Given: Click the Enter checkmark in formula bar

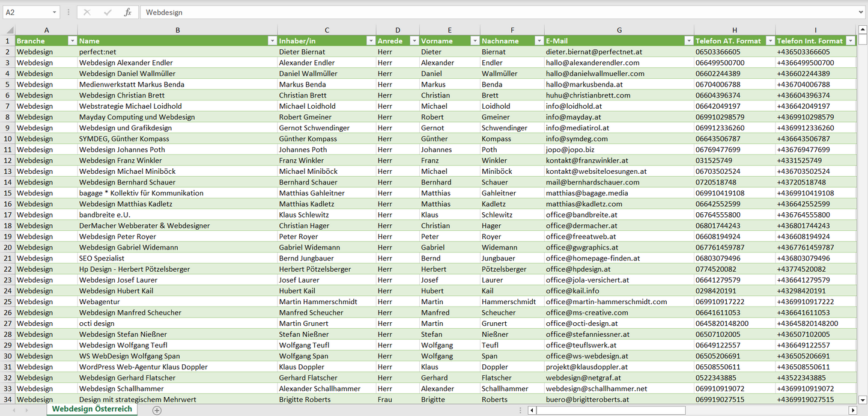Looking at the screenshot, I should [x=108, y=12].
